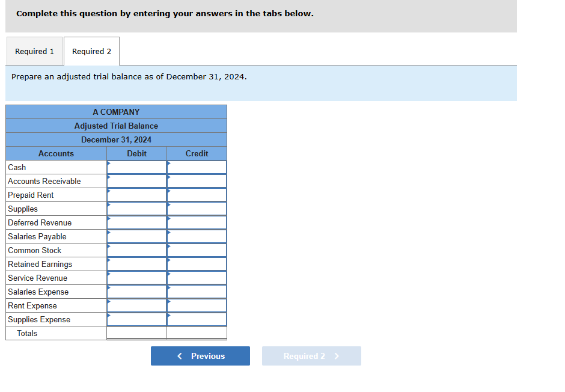Select Accounts Receivable debit field
565x392 pixels.
pyautogui.click(x=137, y=181)
